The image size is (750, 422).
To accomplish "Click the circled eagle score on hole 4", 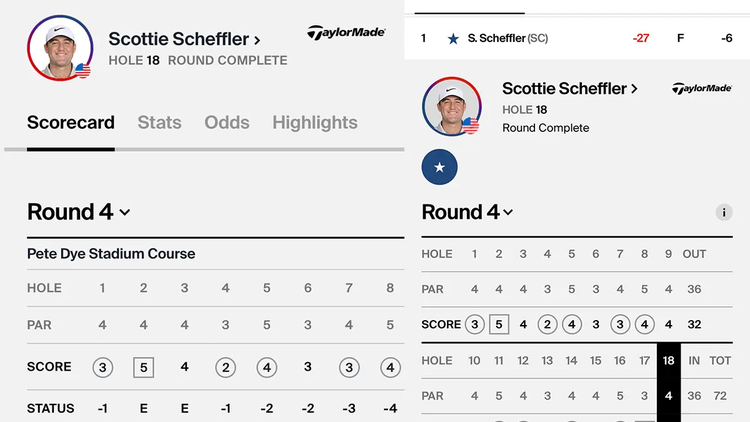I will pos(226,367).
